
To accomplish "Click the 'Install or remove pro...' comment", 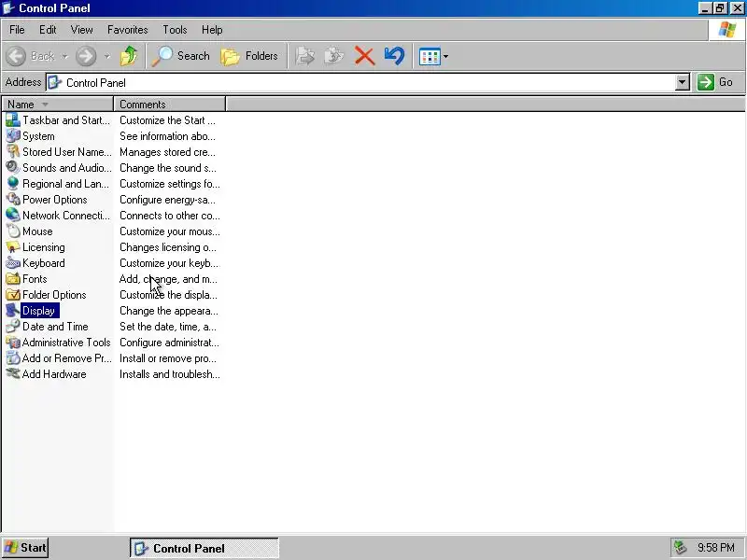I will point(168,358).
